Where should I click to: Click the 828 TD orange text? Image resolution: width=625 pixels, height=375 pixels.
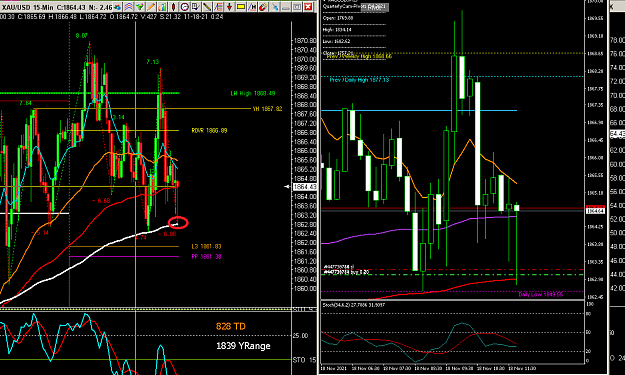point(231,326)
